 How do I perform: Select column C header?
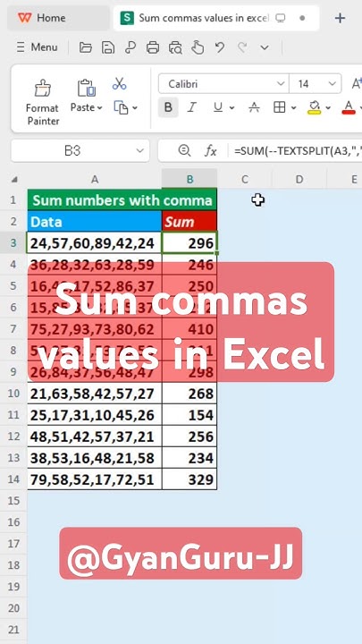tap(245, 180)
